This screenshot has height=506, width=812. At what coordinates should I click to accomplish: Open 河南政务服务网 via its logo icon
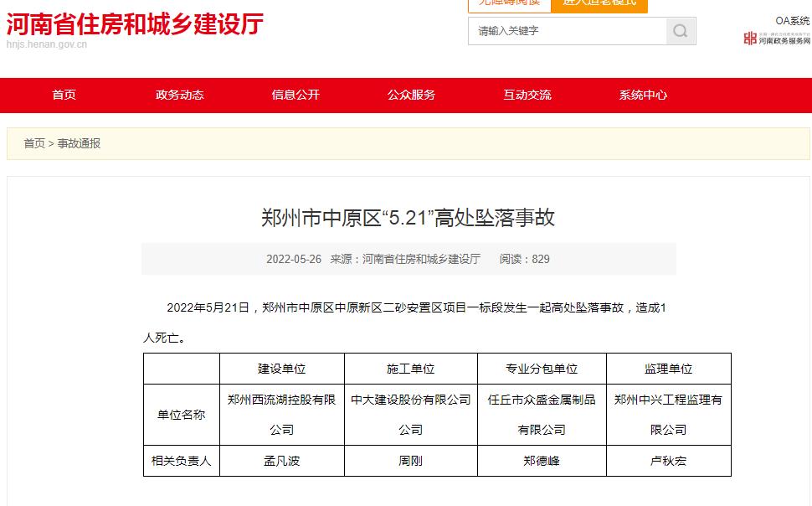751,39
